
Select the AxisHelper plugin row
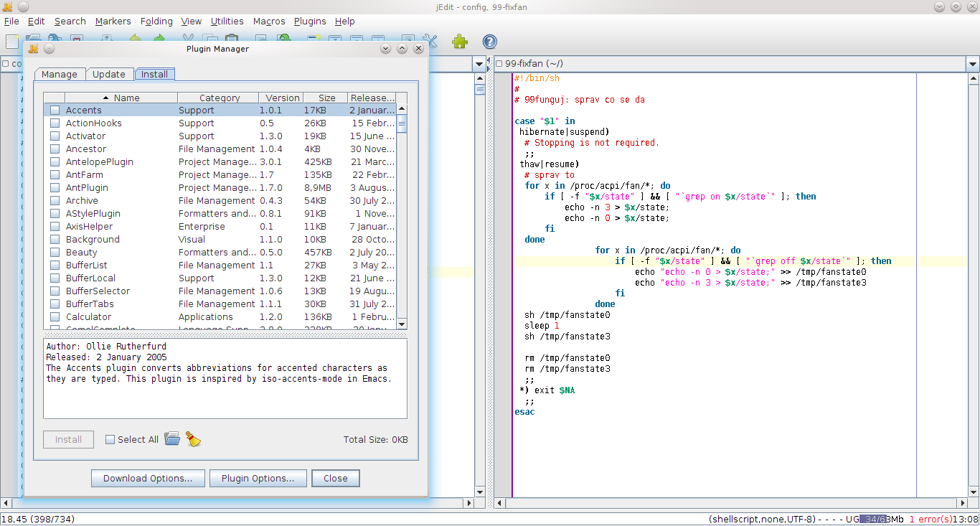(x=220, y=227)
